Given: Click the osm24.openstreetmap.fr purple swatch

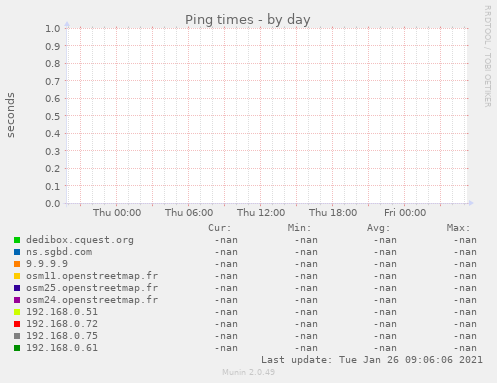Looking at the screenshot, I should (x=17, y=300).
